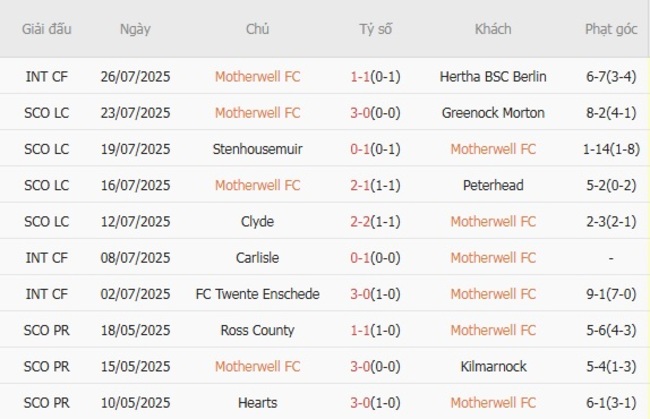Click the 1-1(0-1) score against Hertha BSC Berlin
The image size is (650, 419).
(x=376, y=76)
